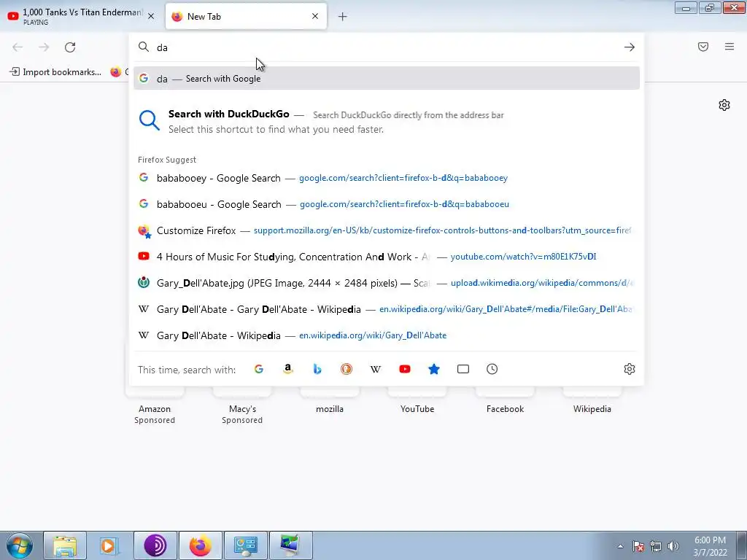Open the Action Center flag tray icon
Image resolution: width=747 pixels, height=560 pixels.
638,546
